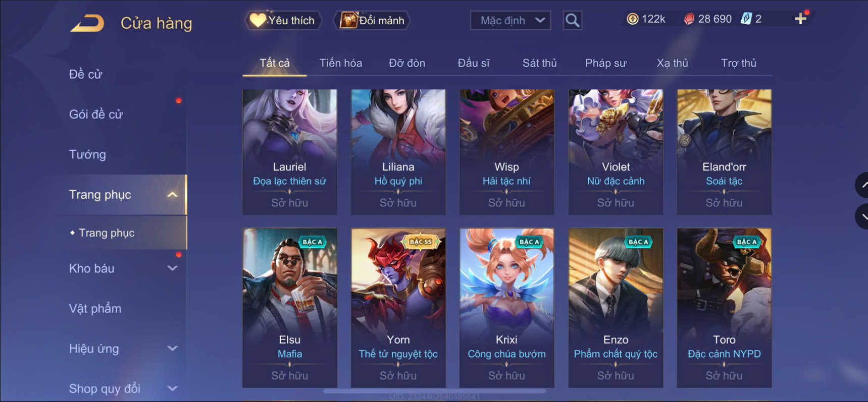Expand the Shop quy đổi section
This screenshot has height=402, width=868.
click(172, 388)
